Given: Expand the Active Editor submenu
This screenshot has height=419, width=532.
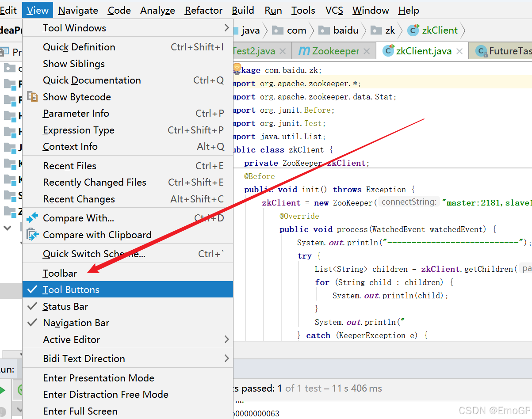Looking at the screenshot, I should click(x=128, y=339).
